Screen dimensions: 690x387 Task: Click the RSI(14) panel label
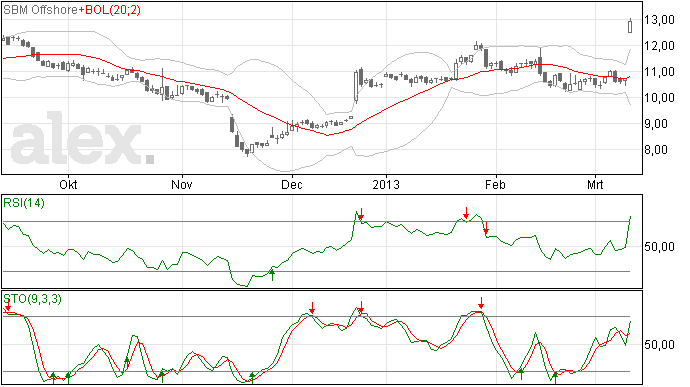click(x=24, y=203)
